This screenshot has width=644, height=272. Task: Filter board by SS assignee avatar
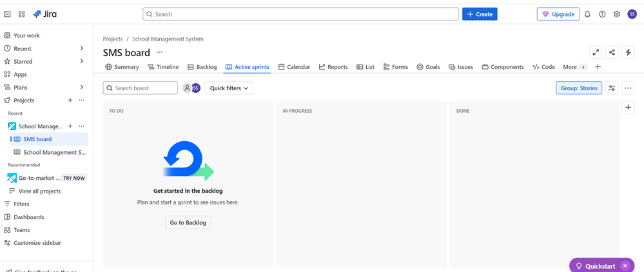(x=196, y=88)
